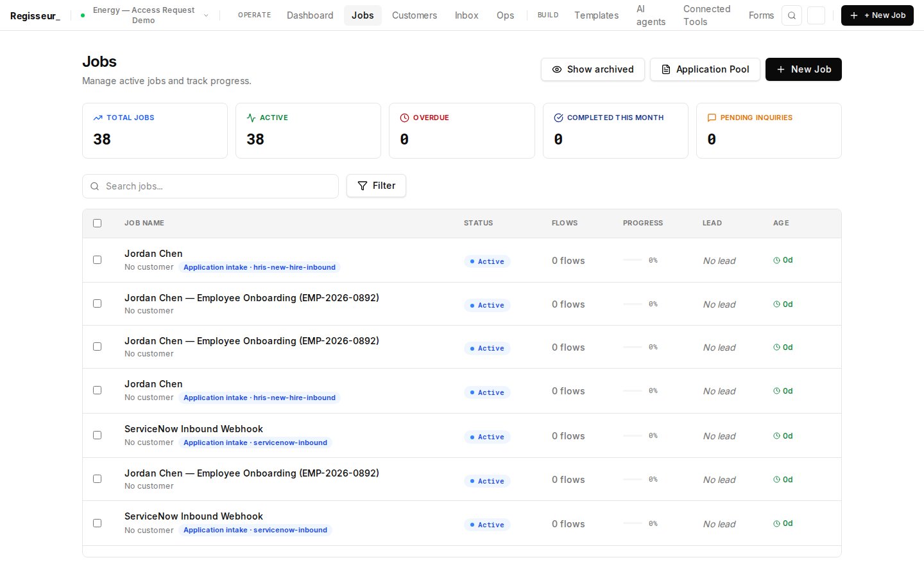
Task: Click the AGE column header
Action: [x=781, y=223]
